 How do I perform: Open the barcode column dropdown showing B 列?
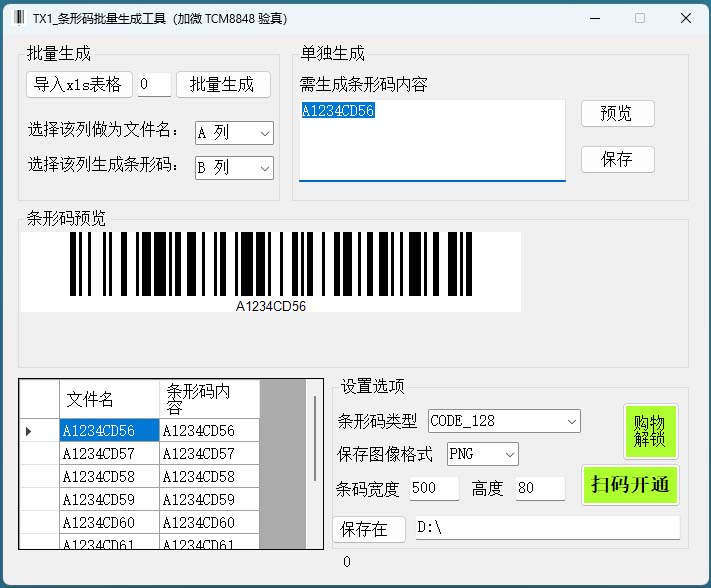pos(234,168)
